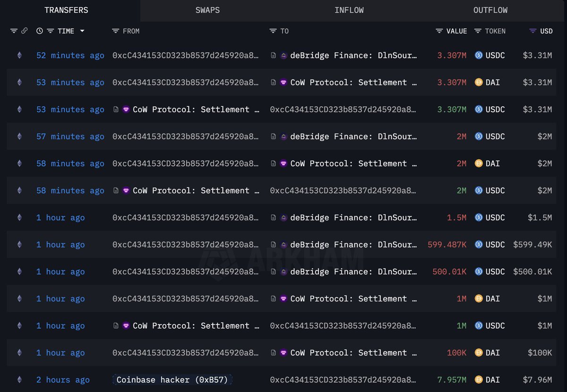Click the Ethereum icon in the 2 hours ago row
Screen dimensions: 567x392
(x=19, y=380)
